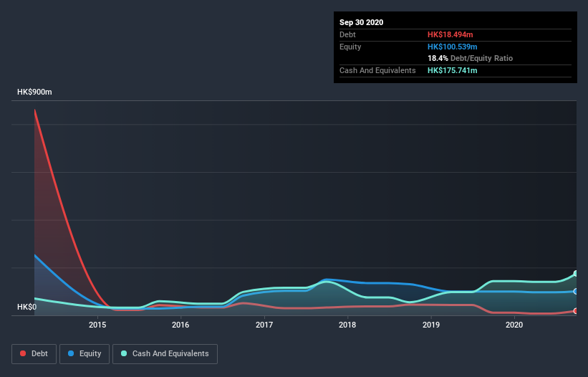Click the 2018 x-axis label

pyautogui.click(x=347, y=325)
